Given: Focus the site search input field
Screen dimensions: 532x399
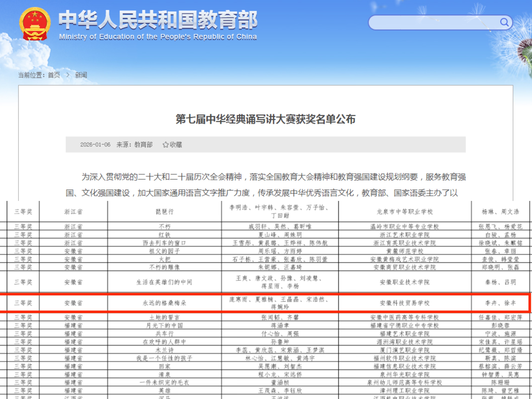Looking at the screenshot, I should tap(440, 23).
